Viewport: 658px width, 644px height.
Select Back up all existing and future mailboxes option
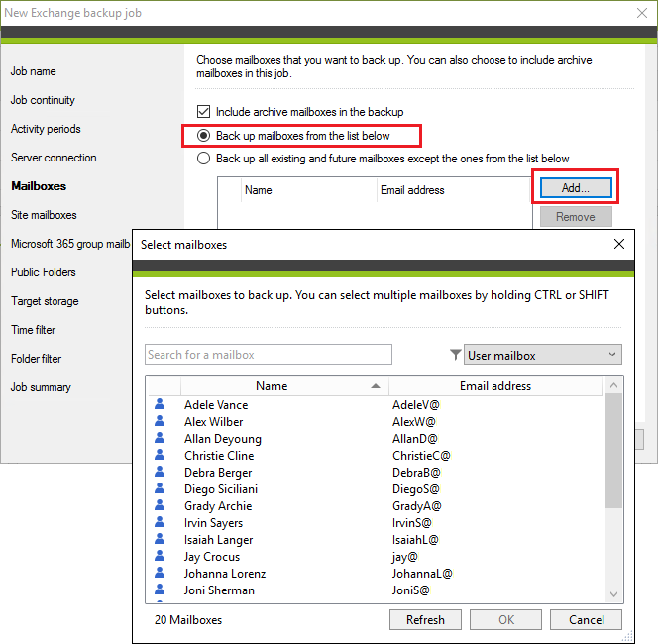pyautogui.click(x=203, y=159)
